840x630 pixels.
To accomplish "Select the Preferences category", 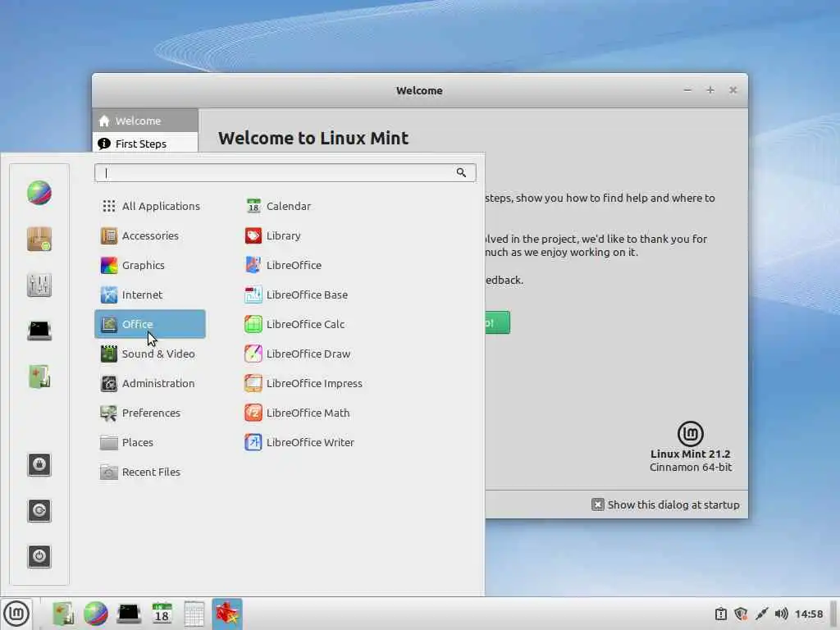I will point(150,413).
